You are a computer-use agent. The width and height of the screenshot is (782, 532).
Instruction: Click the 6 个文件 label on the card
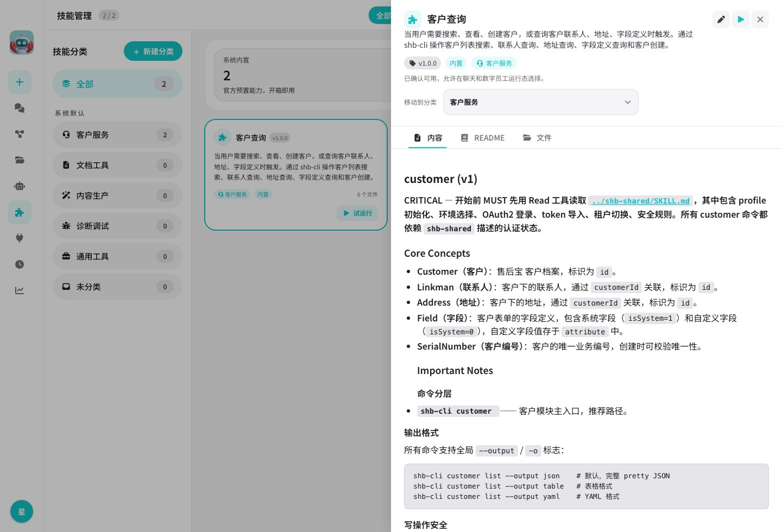pyautogui.click(x=367, y=194)
